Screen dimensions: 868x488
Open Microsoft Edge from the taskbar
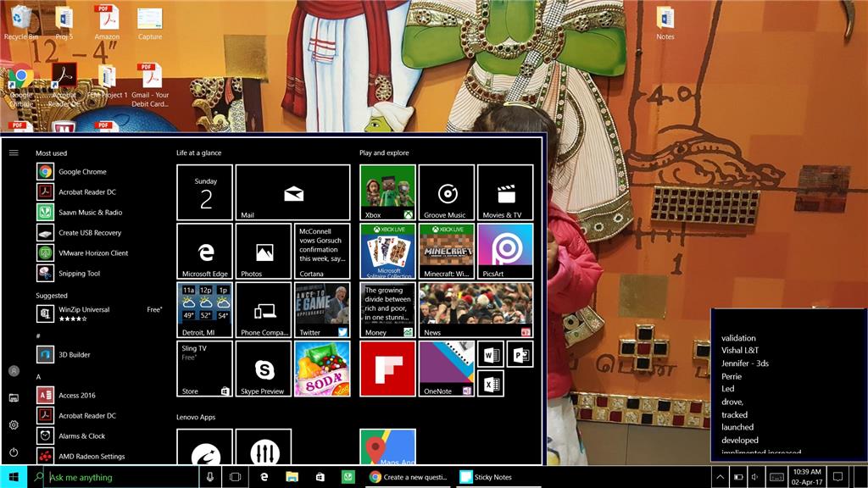click(x=264, y=477)
